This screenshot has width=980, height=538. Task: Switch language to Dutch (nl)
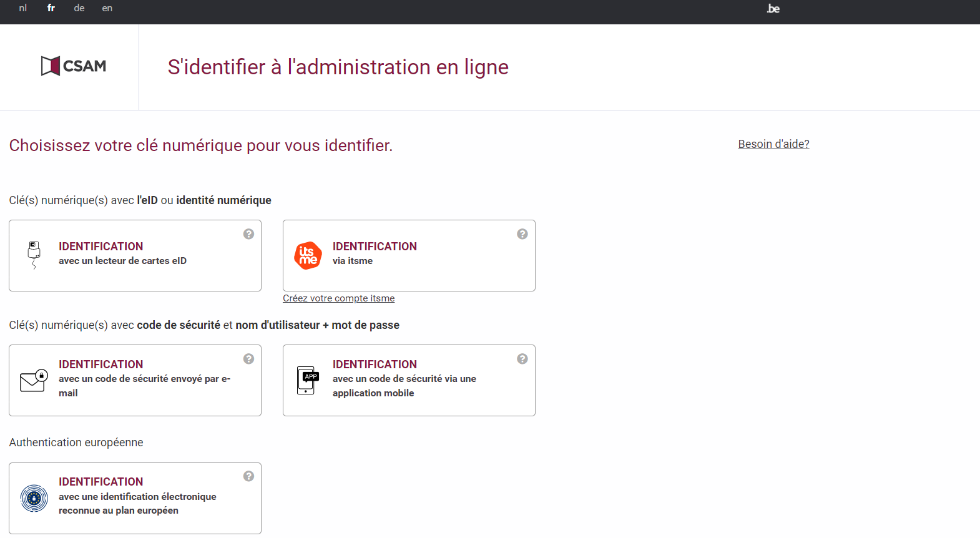point(23,8)
